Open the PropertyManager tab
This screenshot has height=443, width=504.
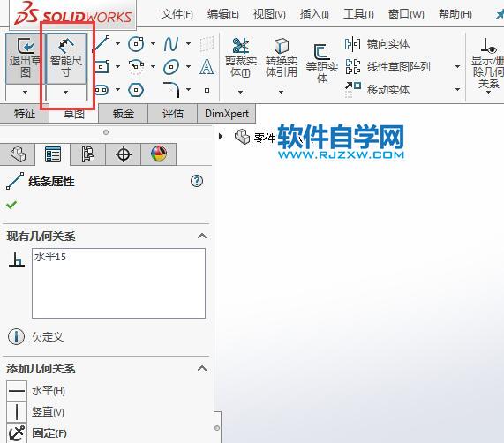tap(53, 154)
